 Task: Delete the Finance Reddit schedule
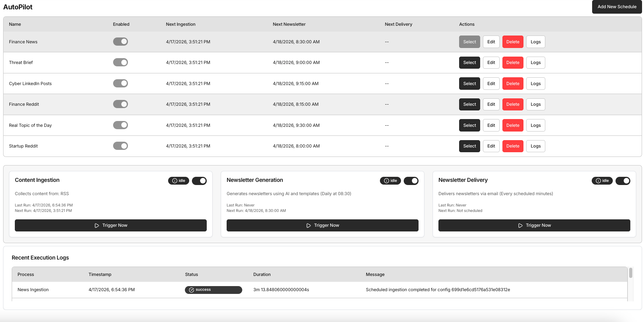513,104
